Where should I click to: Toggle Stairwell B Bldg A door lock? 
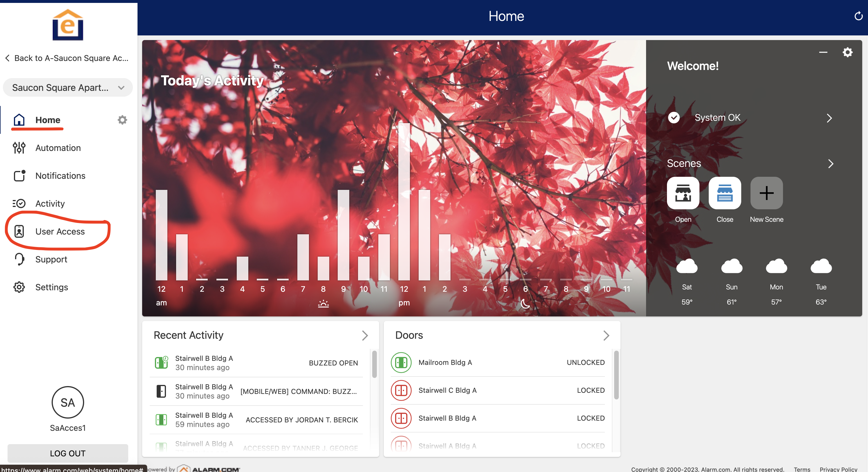(x=401, y=418)
